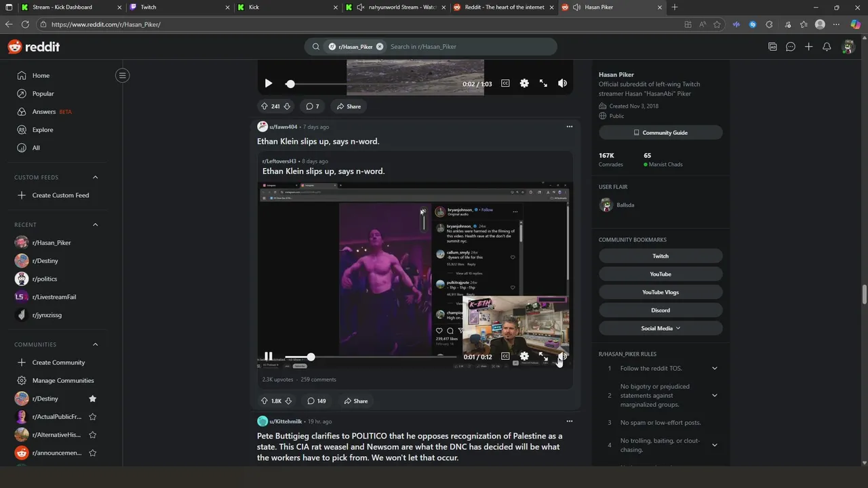The height and width of the screenshot is (488, 868).
Task: Open the Reddit advertise icon in header
Action: point(772,47)
